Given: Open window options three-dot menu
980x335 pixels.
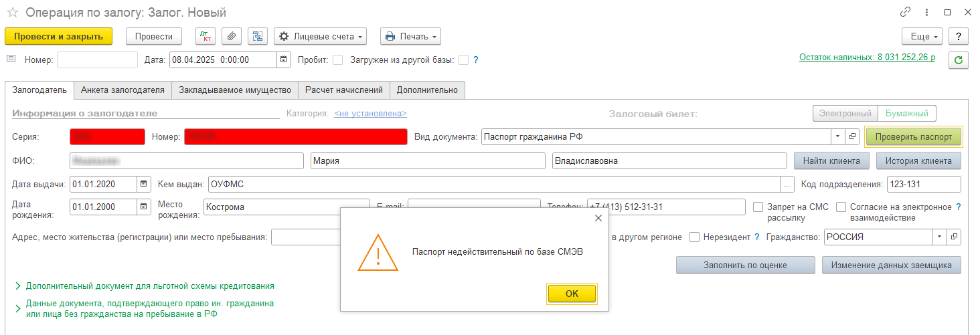Looking at the screenshot, I should click(926, 12).
